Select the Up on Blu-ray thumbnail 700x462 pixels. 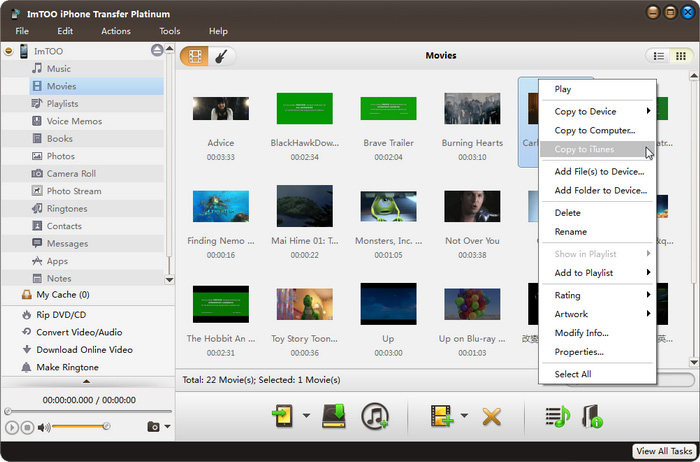pos(472,304)
